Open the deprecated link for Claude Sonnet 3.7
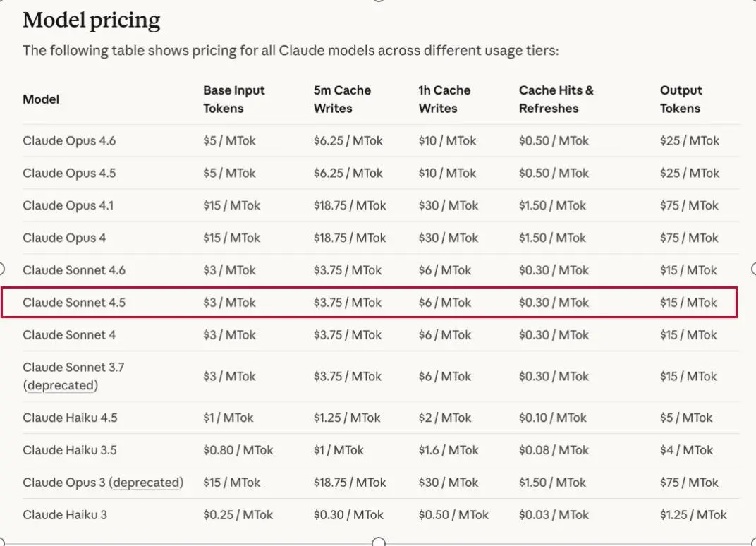The width and height of the screenshot is (756, 546). pos(61,385)
